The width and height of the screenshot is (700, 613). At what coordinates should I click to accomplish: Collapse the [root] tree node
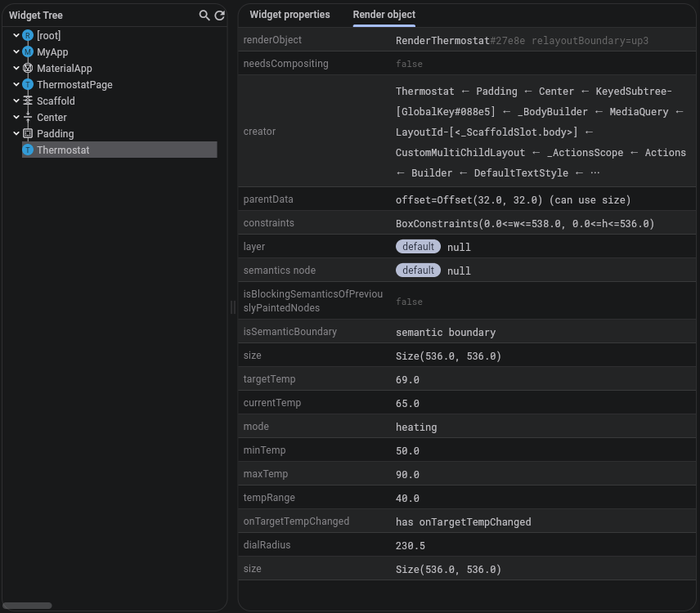pyautogui.click(x=16, y=35)
